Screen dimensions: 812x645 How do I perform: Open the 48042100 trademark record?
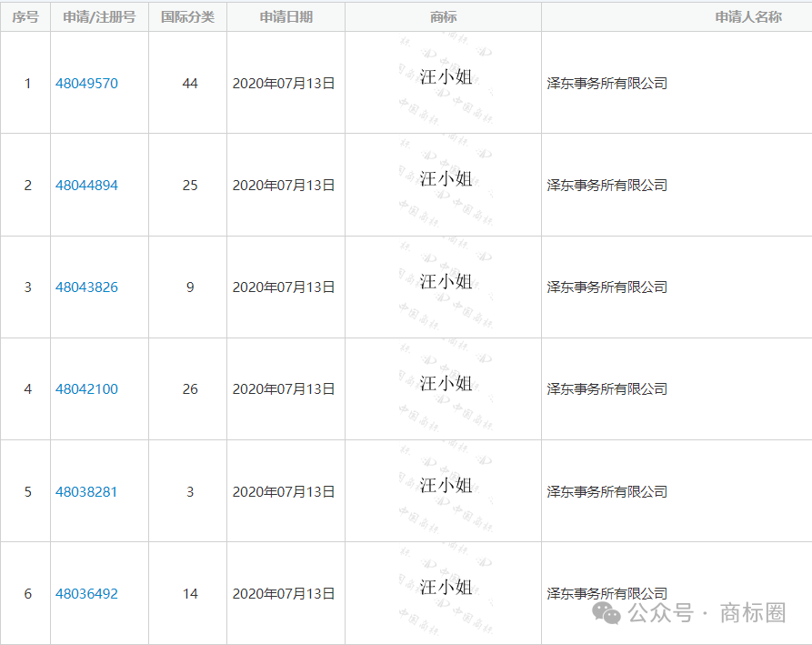tap(86, 389)
